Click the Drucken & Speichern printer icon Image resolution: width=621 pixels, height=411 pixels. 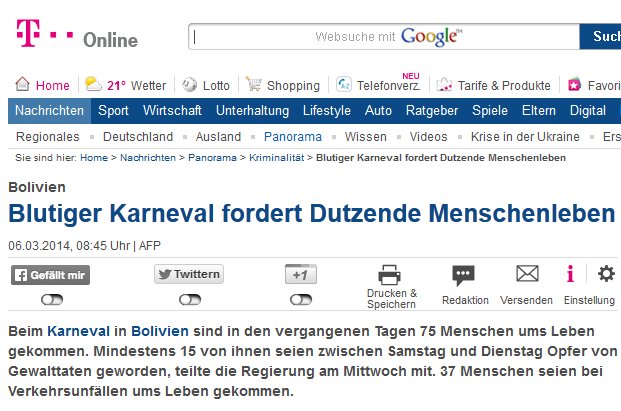[x=390, y=274]
